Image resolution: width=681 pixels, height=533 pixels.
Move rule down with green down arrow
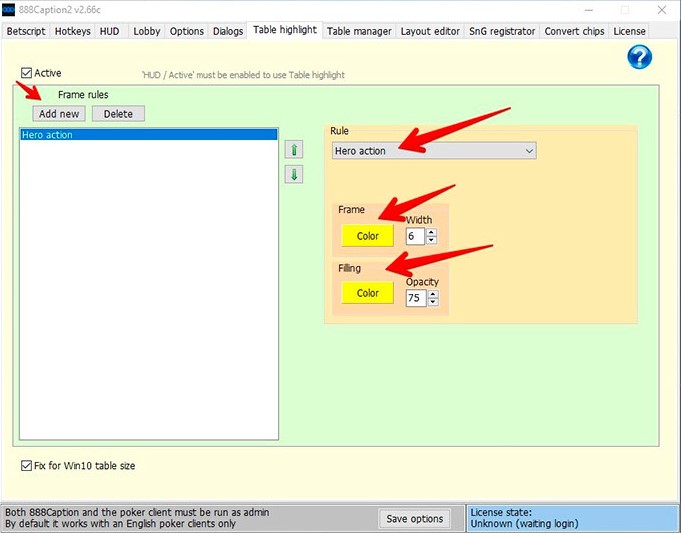click(x=293, y=174)
